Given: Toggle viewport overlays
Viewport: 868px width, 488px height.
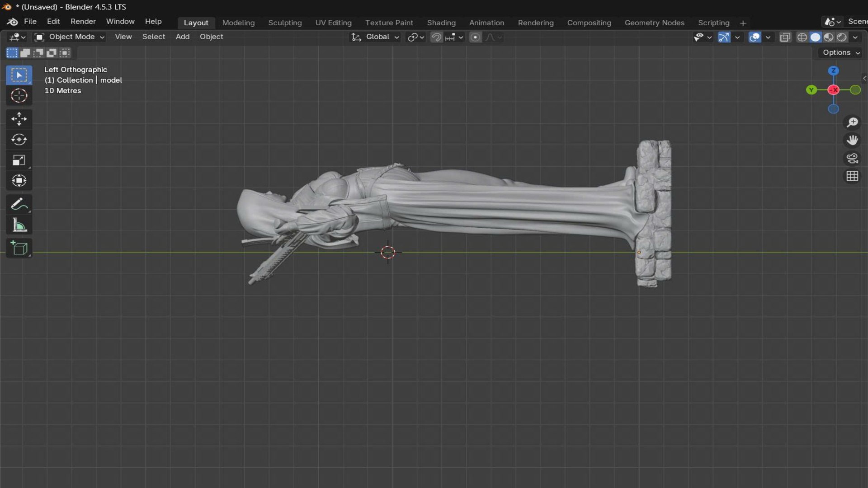Looking at the screenshot, I should click(x=755, y=37).
